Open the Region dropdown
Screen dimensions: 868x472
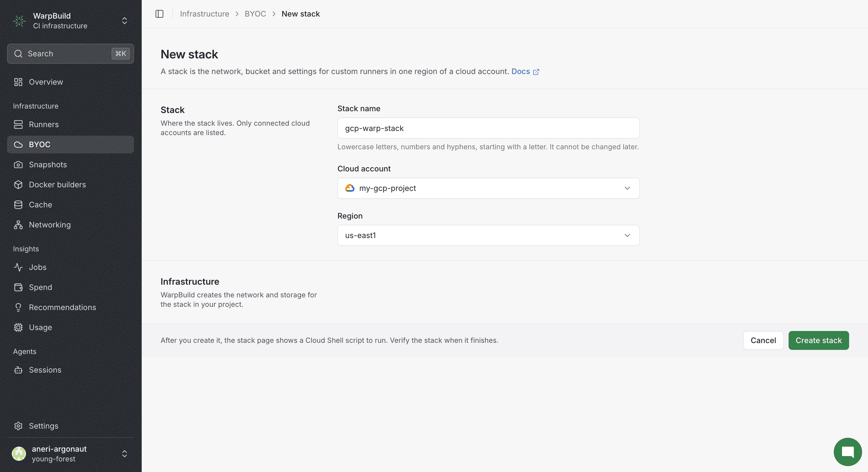click(x=488, y=235)
